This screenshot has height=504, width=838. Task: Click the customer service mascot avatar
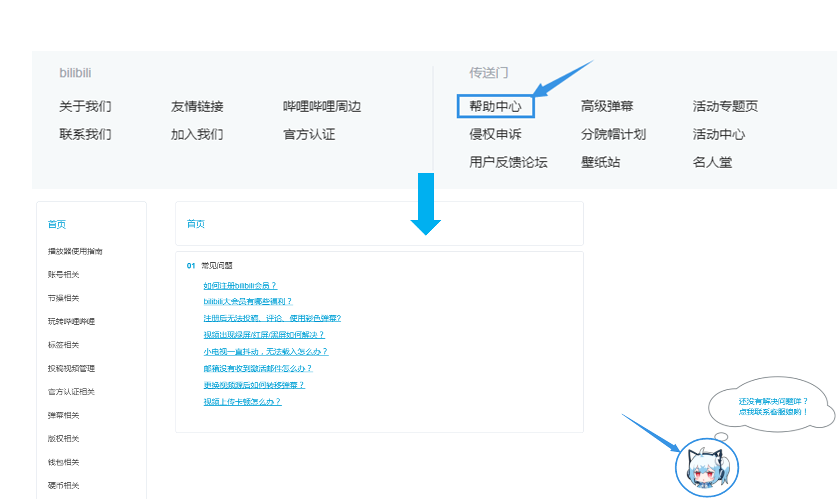pyautogui.click(x=707, y=468)
